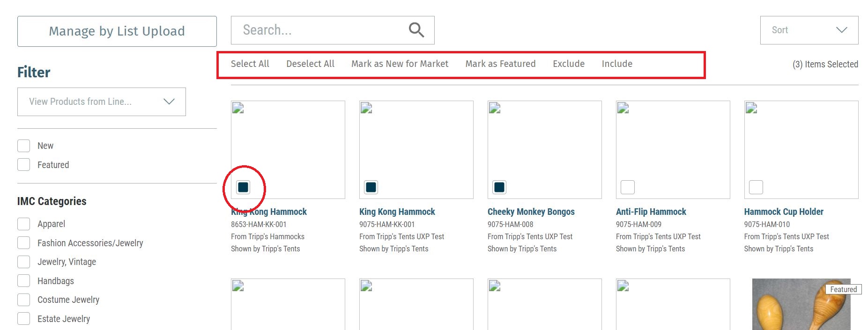
Task: Choose the Exclude action
Action: 569,64
